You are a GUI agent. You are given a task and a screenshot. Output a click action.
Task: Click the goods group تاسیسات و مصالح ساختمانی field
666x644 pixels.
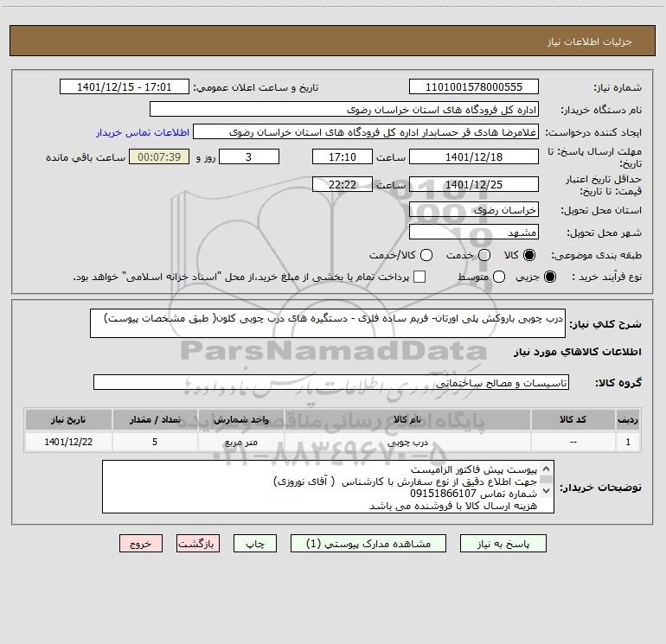[x=331, y=382]
